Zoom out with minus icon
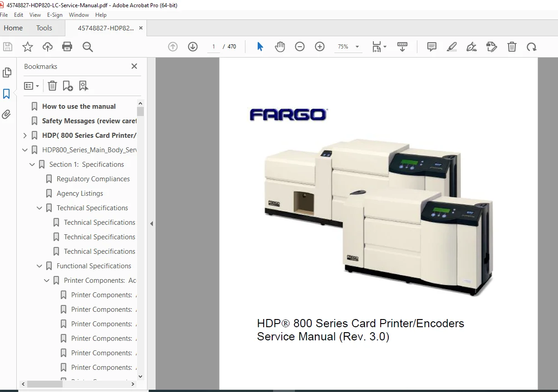Viewport: 558px width, 392px height. 300,47
